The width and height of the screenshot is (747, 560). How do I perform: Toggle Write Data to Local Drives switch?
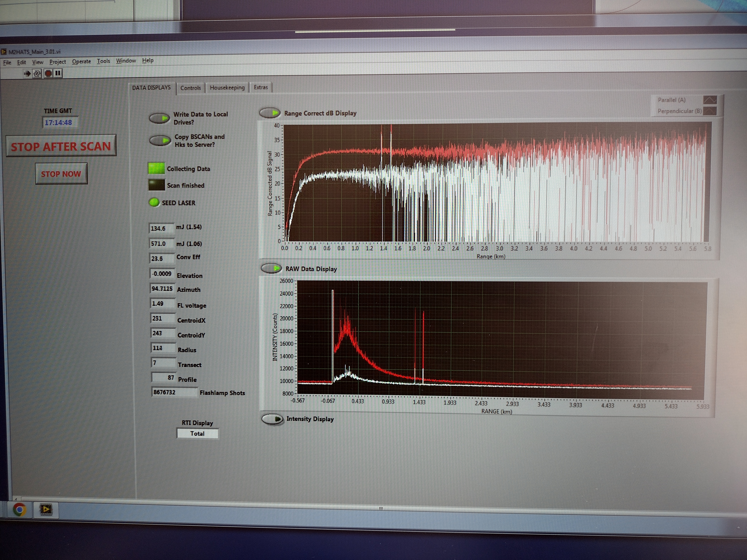pos(159,118)
